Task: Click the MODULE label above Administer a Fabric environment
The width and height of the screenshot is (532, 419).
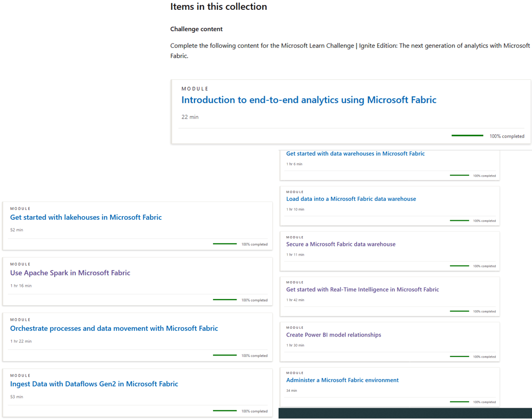Action: (295, 373)
